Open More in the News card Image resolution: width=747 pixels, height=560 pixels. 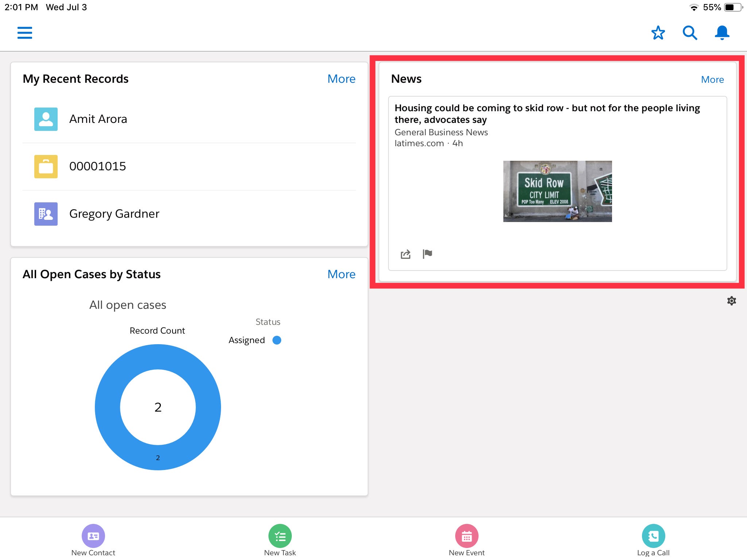click(x=712, y=79)
